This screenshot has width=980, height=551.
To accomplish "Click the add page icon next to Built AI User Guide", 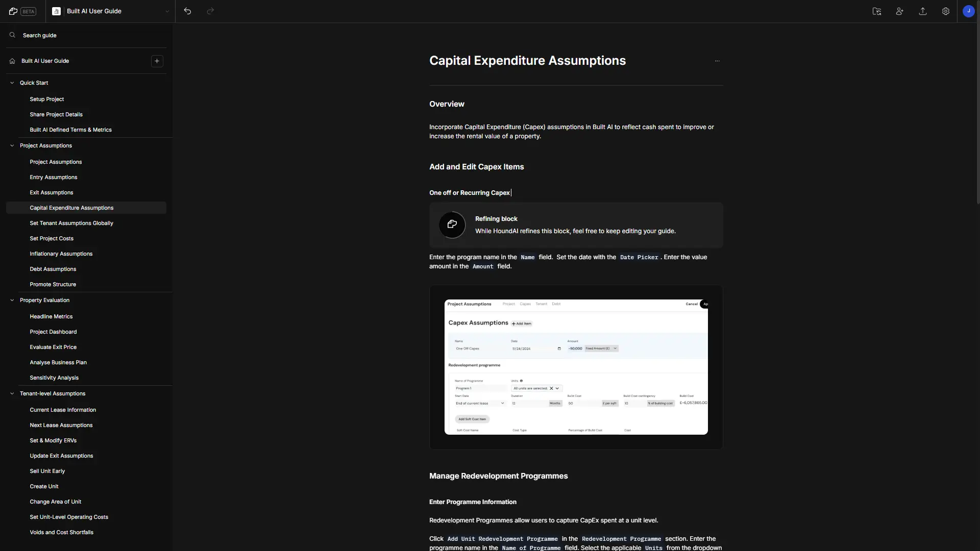I will click(158, 61).
